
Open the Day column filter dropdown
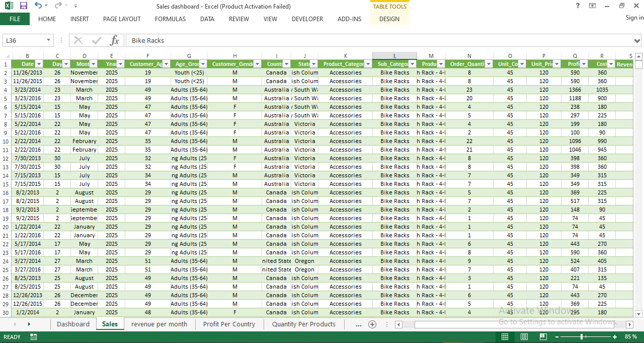tap(66, 64)
